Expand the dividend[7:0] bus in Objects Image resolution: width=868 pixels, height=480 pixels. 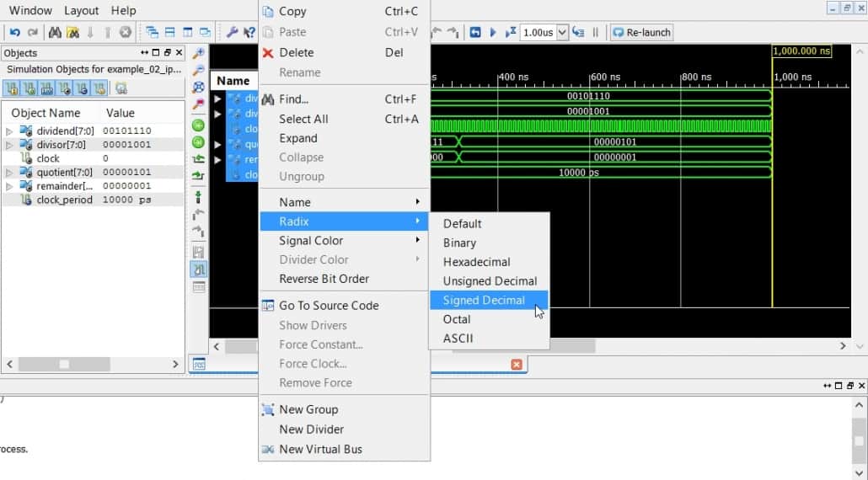9,131
